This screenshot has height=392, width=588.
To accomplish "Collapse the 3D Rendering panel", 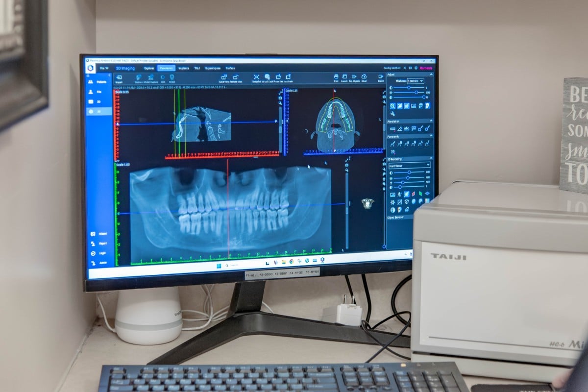I will pos(431,159).
